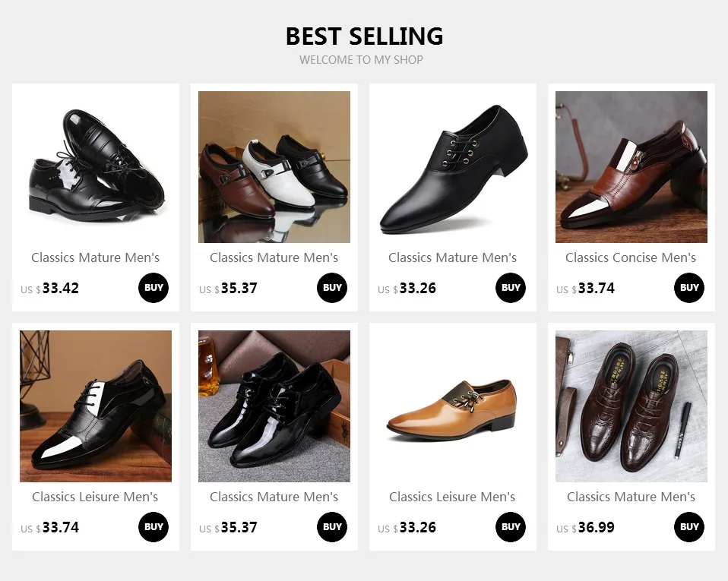The image size is (728, 581).
Task: Open the tan leather shoe image
Action: (453, 406)
